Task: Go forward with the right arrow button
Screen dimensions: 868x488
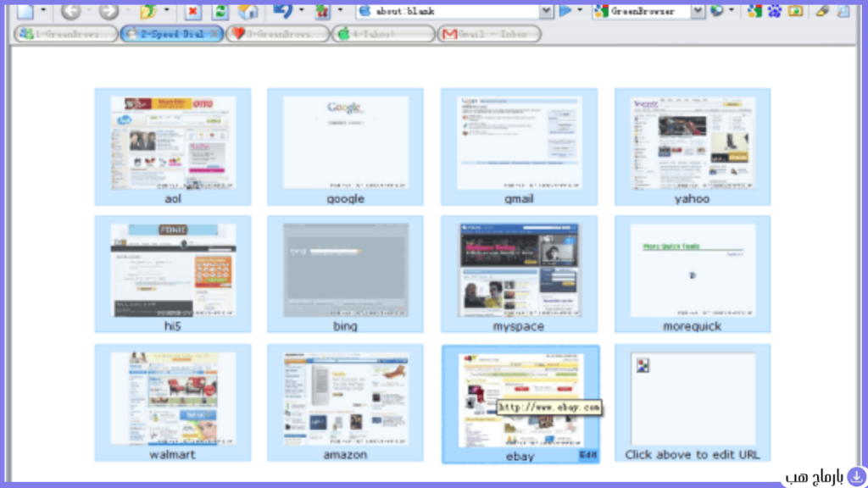Action: (x=108, y=10)
